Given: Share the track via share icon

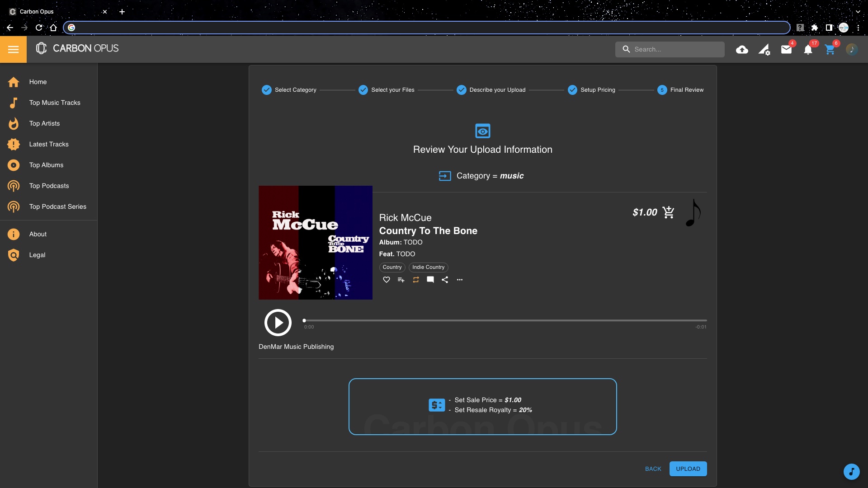Looking at the screenshot, I should pos(445,280).
